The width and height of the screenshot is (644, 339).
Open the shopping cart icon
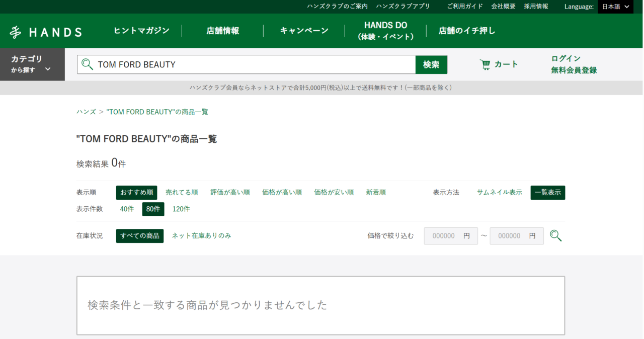tap(485, 64)
